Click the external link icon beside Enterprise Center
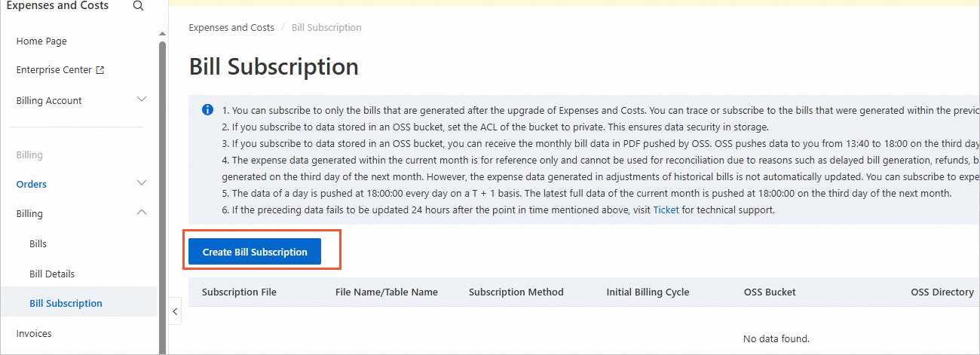Screen dimensions: 980x355 [x=100, y=70]
